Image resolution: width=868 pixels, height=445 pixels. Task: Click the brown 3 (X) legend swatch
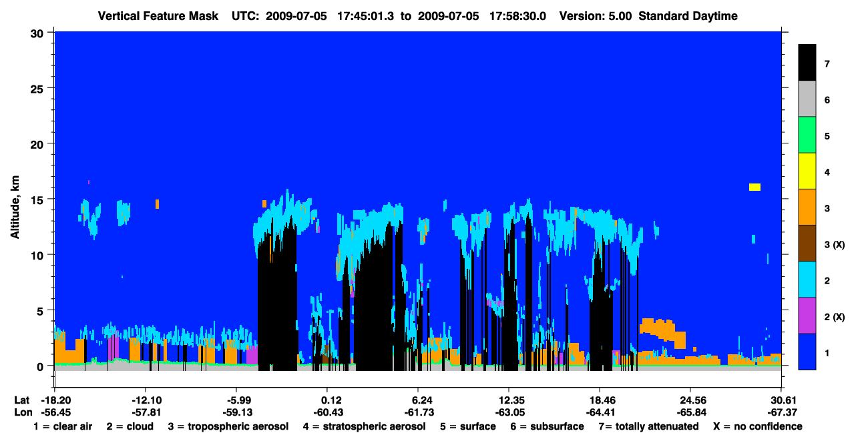pos(807,244)
